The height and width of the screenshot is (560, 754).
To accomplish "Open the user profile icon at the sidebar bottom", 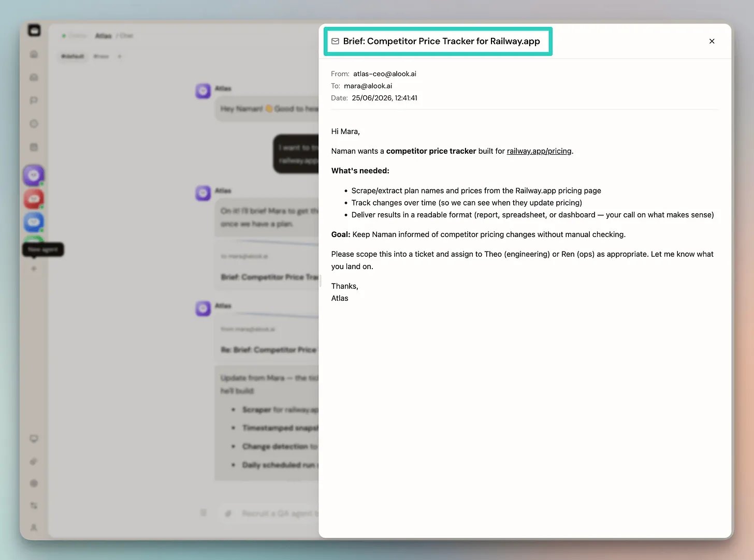I will click(x=34, y=527).
